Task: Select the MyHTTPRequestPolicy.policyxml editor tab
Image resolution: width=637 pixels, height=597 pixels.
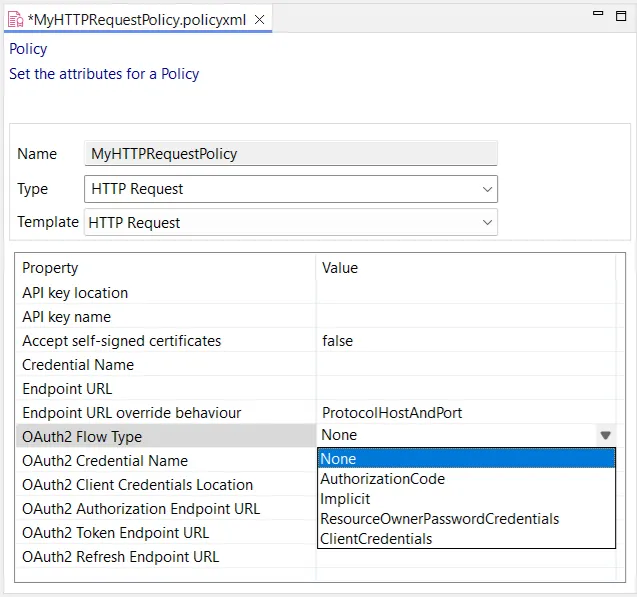Action: [x=137, y=19]
